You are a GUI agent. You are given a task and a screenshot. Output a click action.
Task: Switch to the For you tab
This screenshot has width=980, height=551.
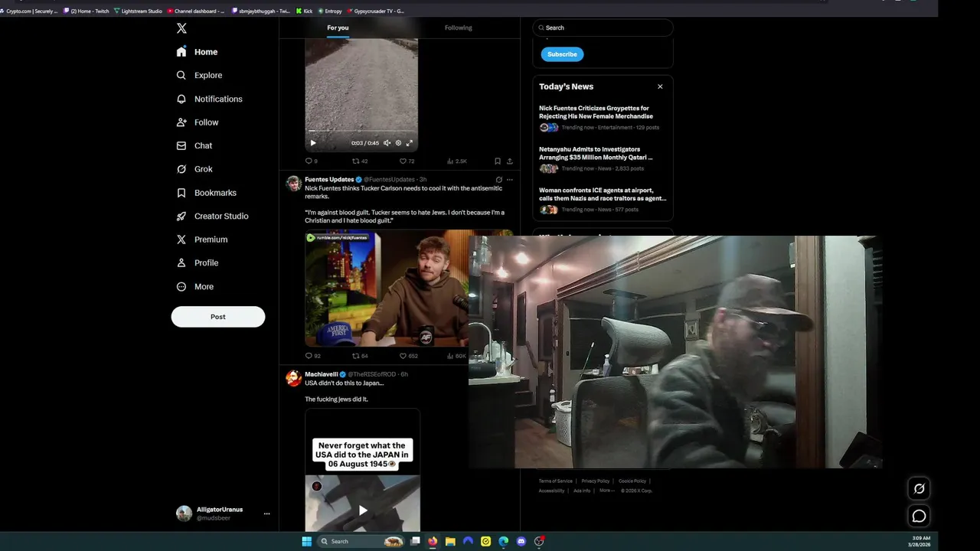click(338, 28)
